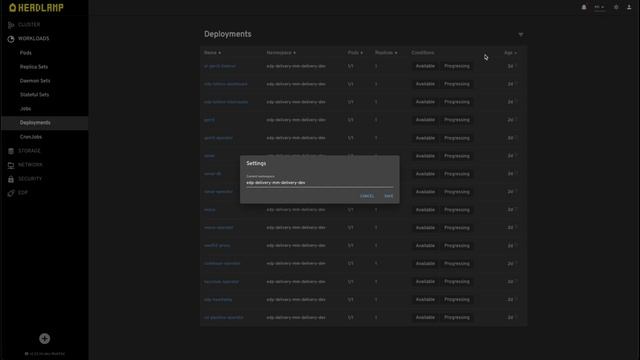Click the round plus create button
The height and width of the screenshot is (360, 640).
pyautogui.click(x=44, y=338)
